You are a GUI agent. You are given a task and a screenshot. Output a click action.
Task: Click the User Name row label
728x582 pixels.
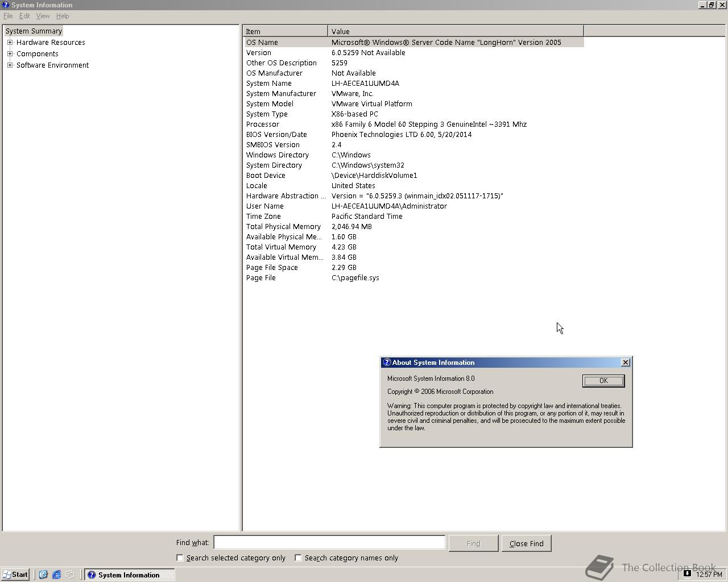[x=265, y=206]
